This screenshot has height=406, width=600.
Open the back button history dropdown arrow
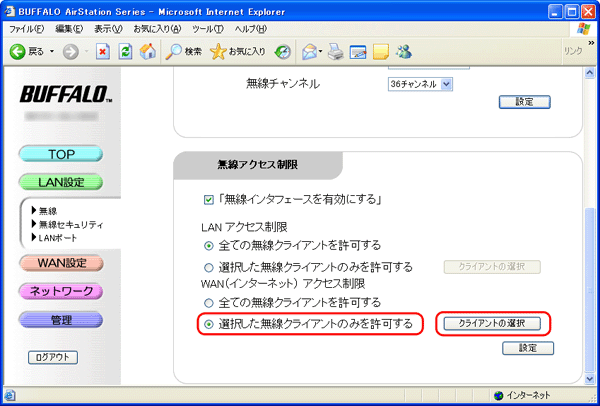tap(52, 52)
